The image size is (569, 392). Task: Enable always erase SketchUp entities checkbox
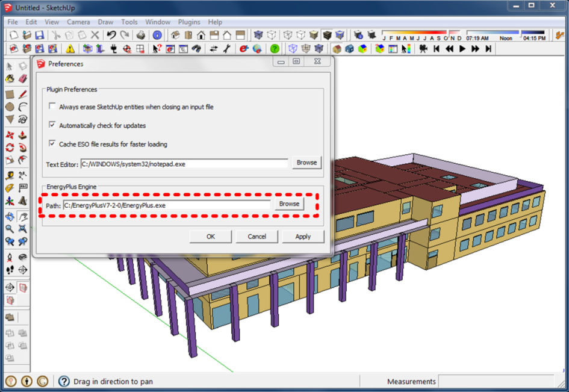point(52,106)
